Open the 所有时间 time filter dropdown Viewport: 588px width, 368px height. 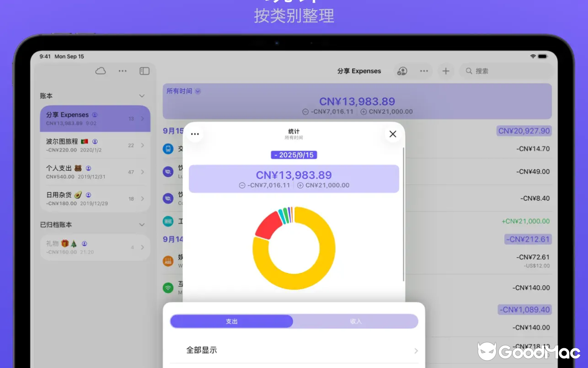(x=183, y=91)
